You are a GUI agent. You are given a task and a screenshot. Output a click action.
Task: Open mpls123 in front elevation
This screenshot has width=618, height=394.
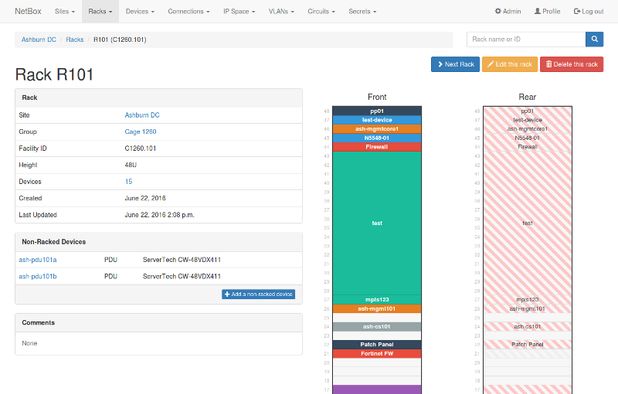[377, 299]
